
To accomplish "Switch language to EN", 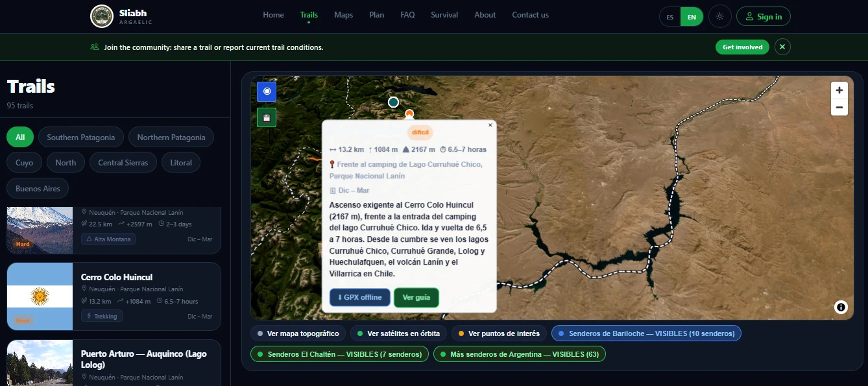I will coord(692,17).
